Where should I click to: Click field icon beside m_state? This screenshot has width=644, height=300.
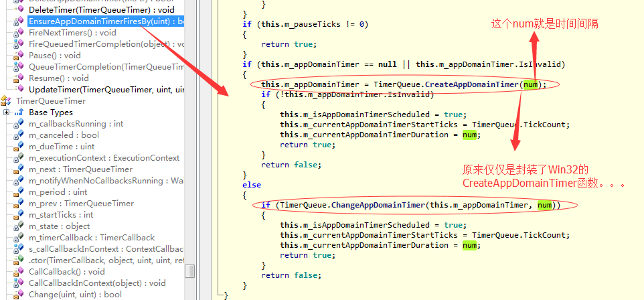tap(19, 226)
